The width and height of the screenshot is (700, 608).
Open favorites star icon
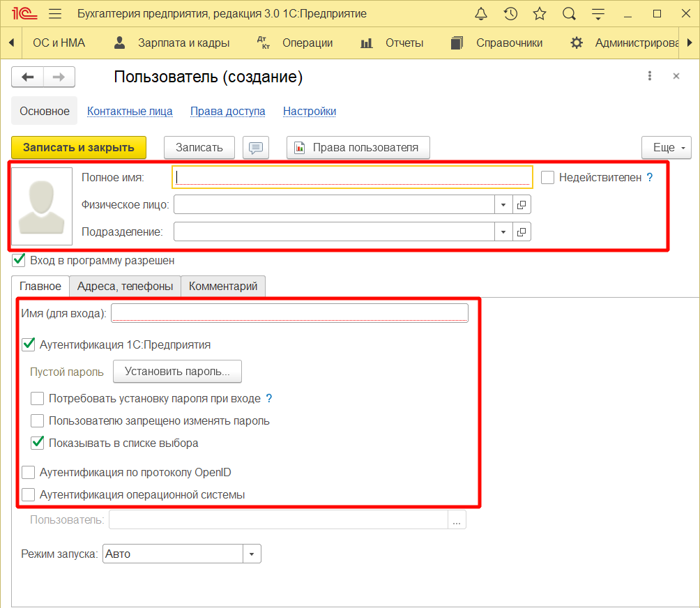tap(540, 14)
